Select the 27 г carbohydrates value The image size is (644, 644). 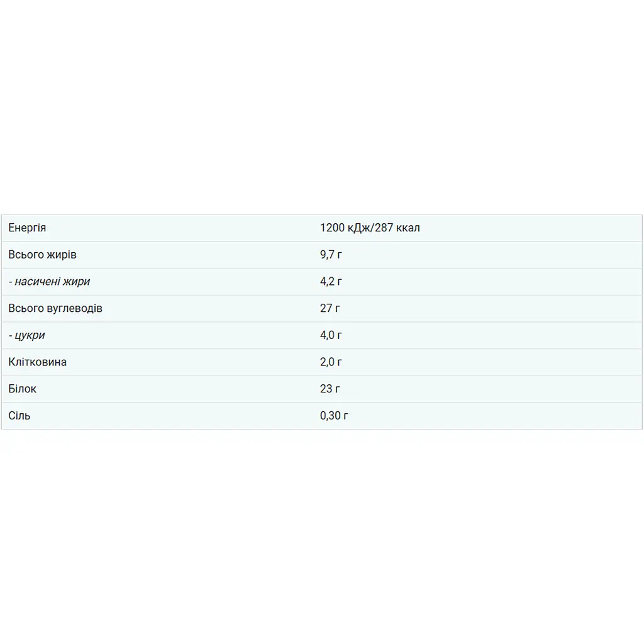point(330,308)
